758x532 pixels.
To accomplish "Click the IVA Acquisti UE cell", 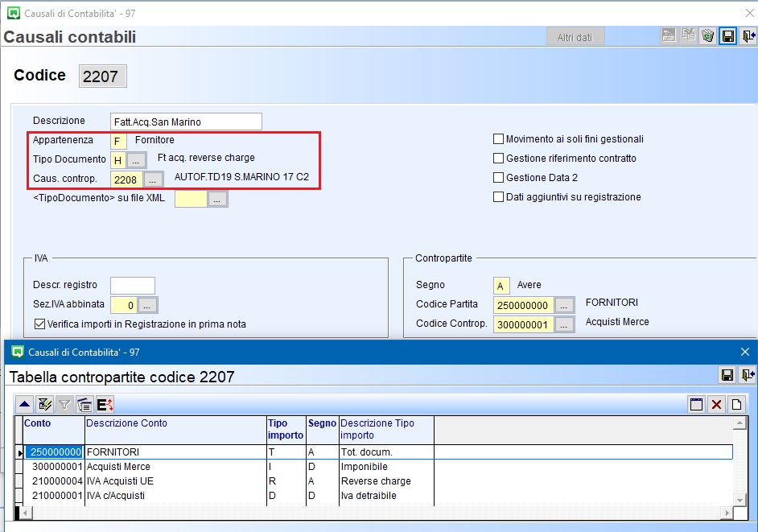I will [x=176, y=481].
